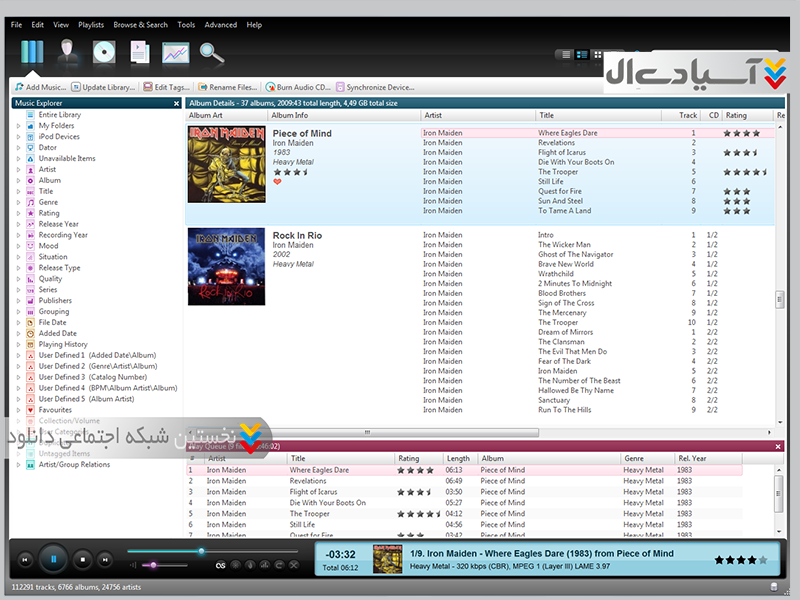Click the Stop playback button
The height and width of the screenshot is (600, 800).
pos(84,560)
